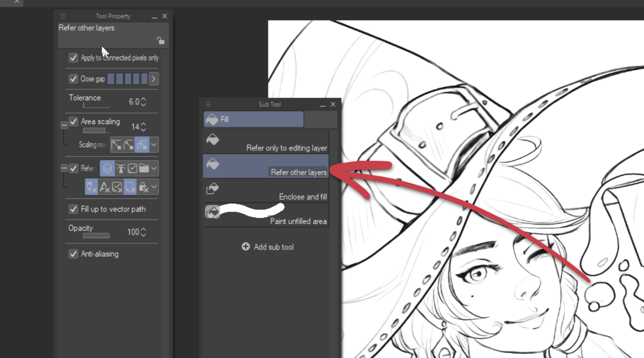Toggle the Refer multiple checkbox
This screenshot has height=358, width=644.
pos(73,168)
